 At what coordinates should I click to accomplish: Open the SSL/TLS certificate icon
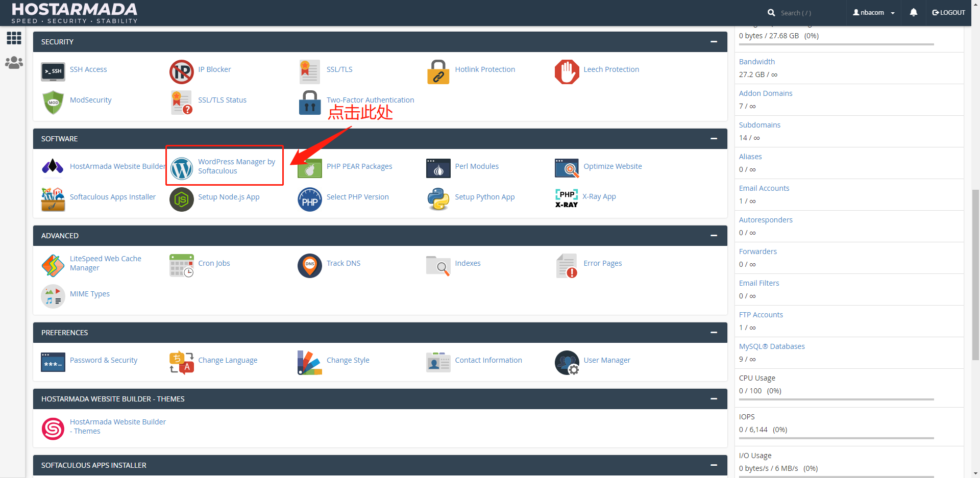(x=310, y=71)
